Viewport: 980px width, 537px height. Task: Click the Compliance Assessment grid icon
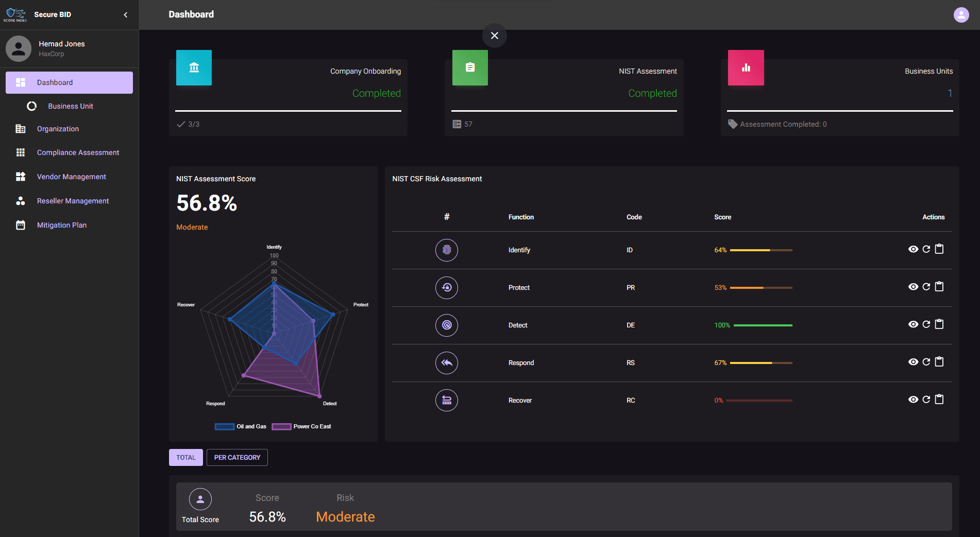tap(21, 152)
